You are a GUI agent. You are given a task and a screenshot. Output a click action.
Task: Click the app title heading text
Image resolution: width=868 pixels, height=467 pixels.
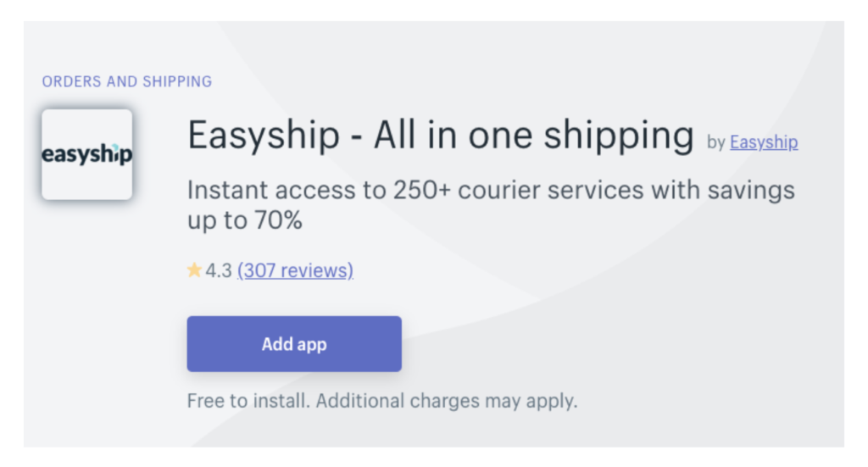[440, 136]
